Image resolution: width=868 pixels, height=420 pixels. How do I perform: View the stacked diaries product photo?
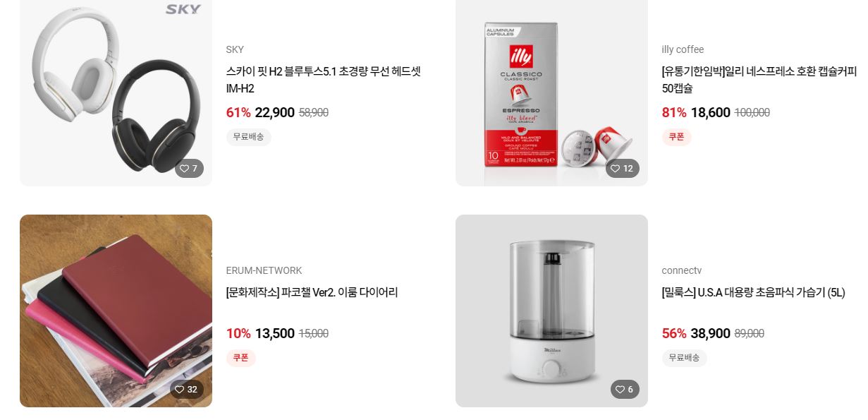click(116, 311)
